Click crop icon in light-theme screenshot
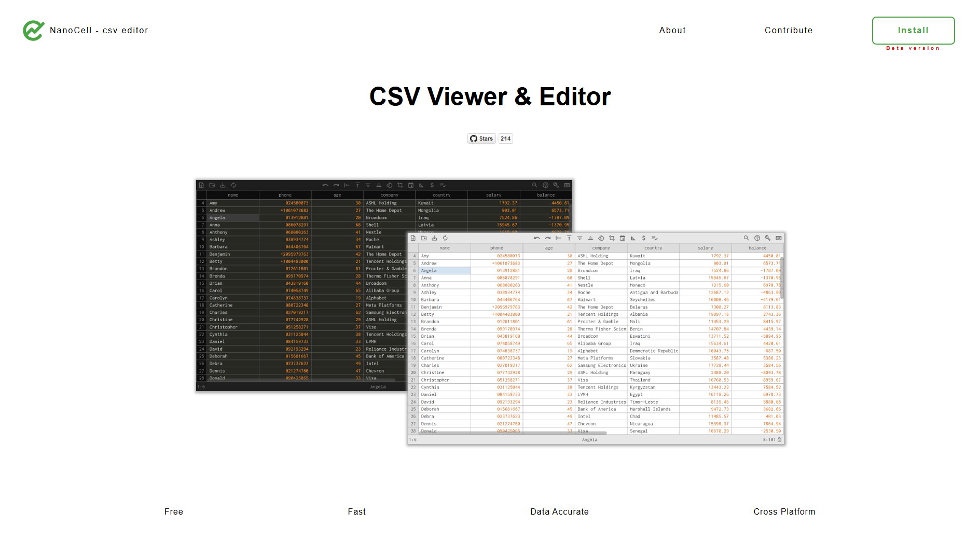This screenshot has width=980, height=540. (x=612, y=238)
